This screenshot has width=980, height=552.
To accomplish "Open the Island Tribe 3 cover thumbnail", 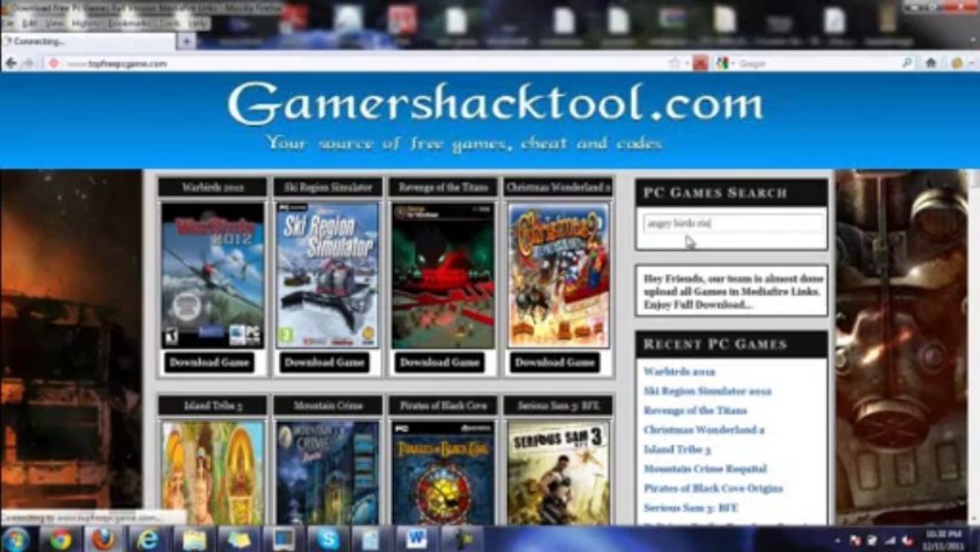I will 212,473.
